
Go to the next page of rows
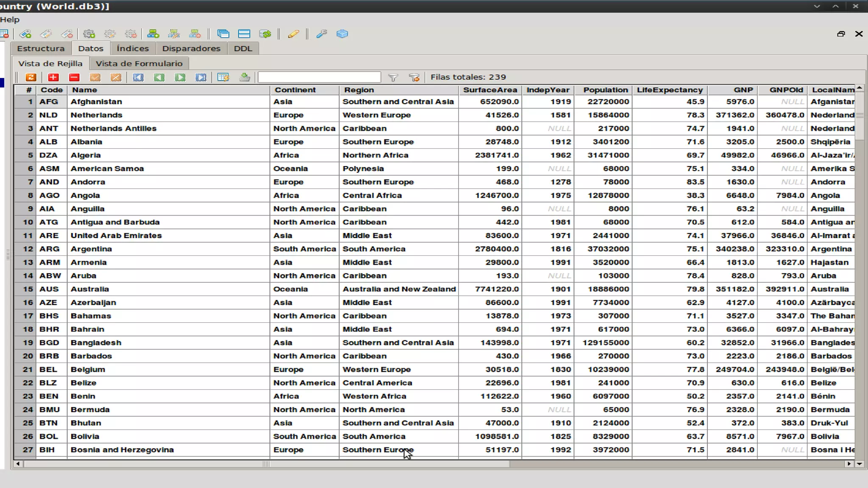180,77
